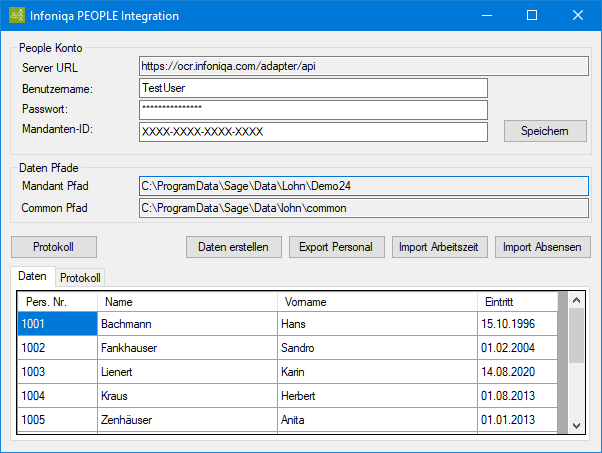602x453 pixels.
Task: Click the table scrollbar down arrow
Action: [x=576, y=426]
